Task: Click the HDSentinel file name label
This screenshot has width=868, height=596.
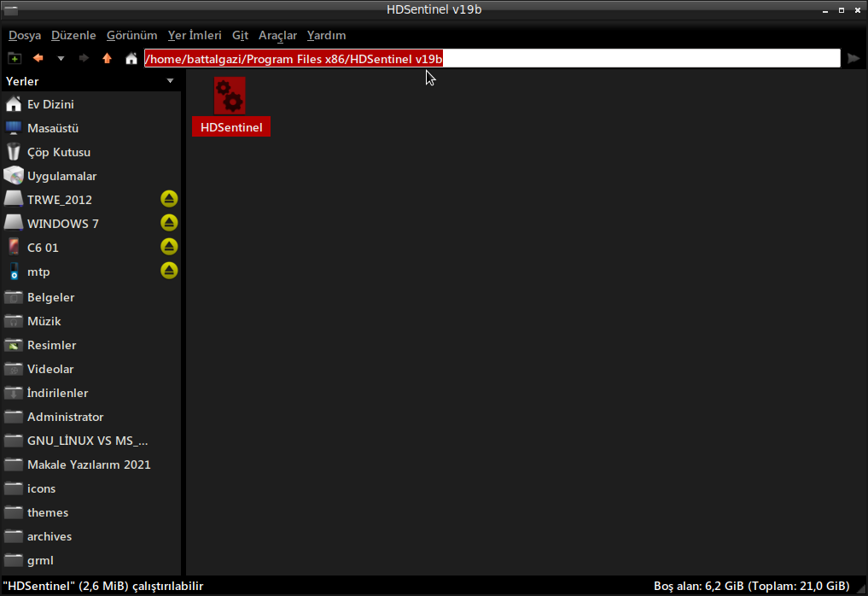Action: coord(231,127)
